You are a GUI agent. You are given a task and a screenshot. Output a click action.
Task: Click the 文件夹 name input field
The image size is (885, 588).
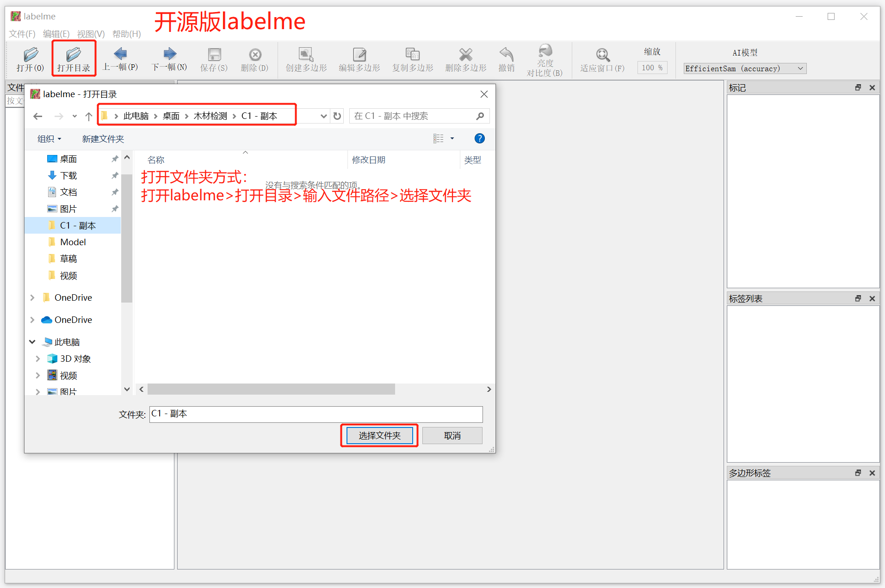316,414
